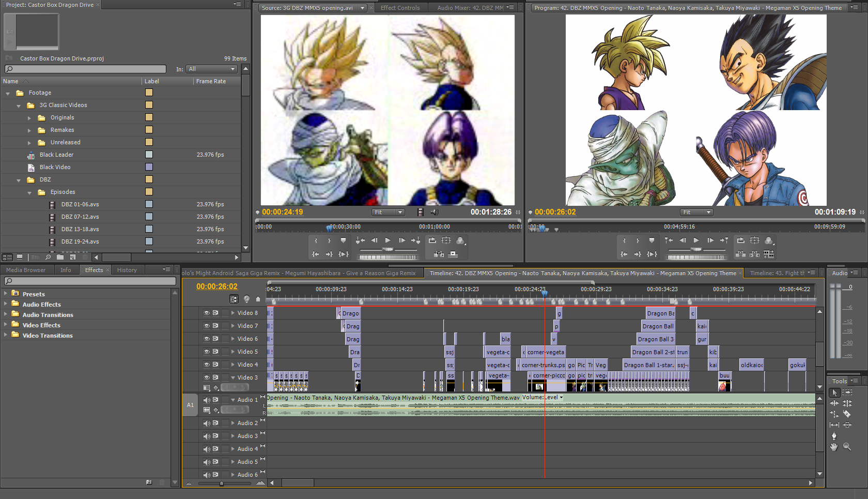Toggle Safe Margins in Source monitor
Viewport: 868px width, 499px height.
point(446,240)
